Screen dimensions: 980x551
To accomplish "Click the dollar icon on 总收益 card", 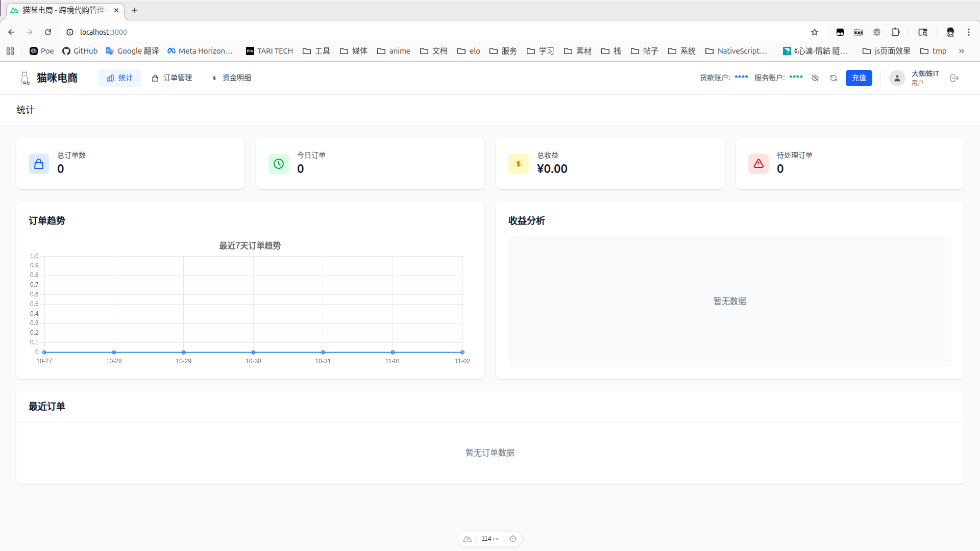I will click(519, 164).
